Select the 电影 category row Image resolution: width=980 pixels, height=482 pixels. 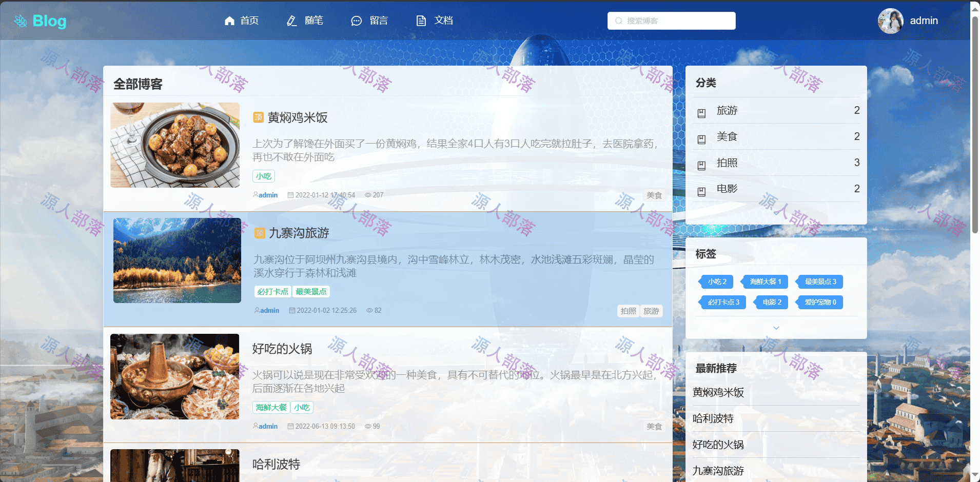tap(776, 189)
